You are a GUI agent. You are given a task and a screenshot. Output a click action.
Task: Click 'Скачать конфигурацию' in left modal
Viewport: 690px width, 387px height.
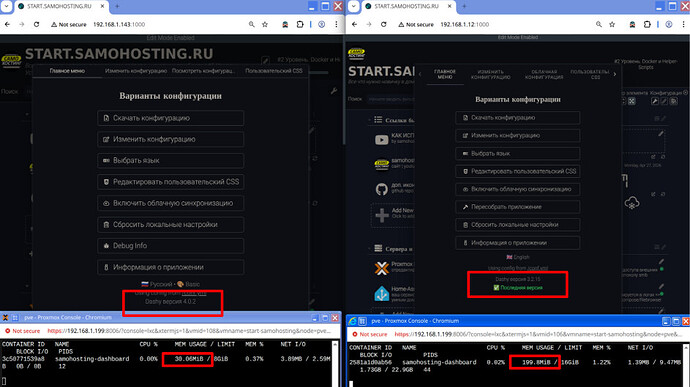coord(171,118)
